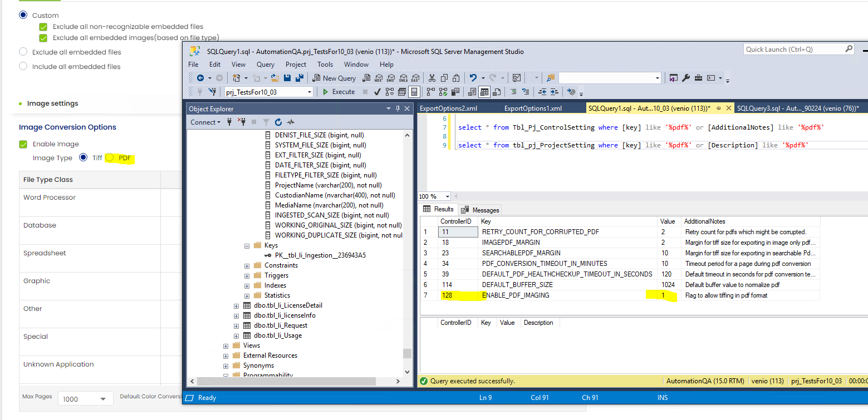The image size is (868, 420).
Task: Click the Cut (scissors) toolbar icon
Action: tap(432, 78)
